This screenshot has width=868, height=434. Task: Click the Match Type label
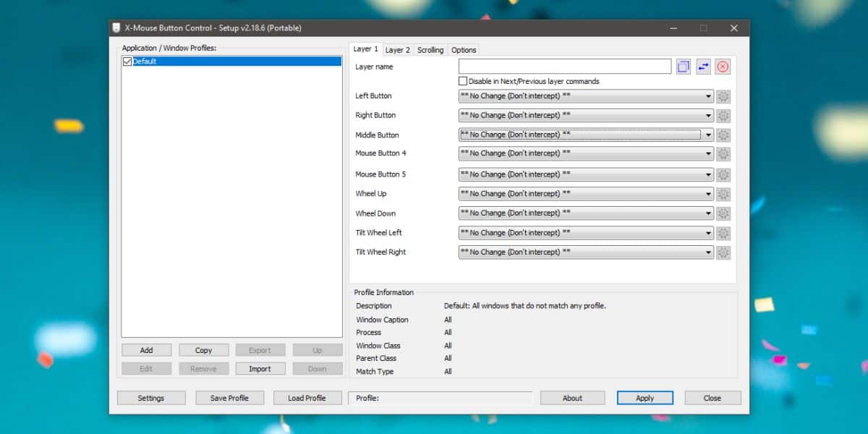pos(375,371)
